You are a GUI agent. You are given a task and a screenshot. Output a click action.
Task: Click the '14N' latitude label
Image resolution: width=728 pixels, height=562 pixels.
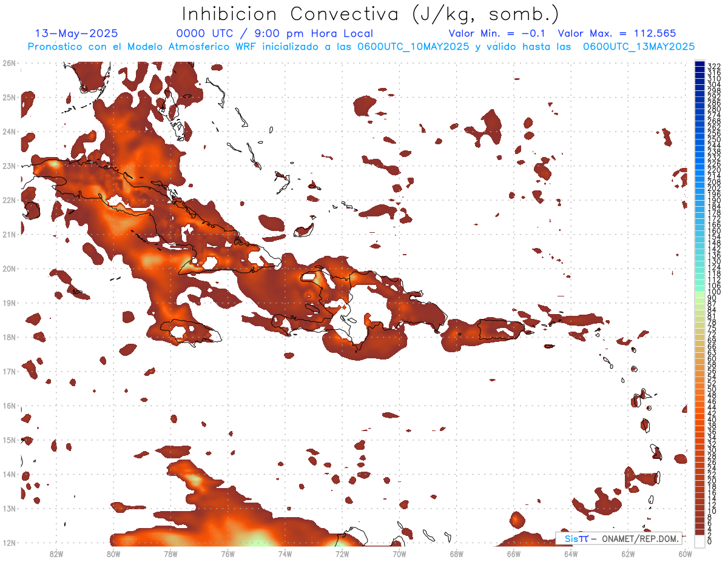click(x=8, y=474)
